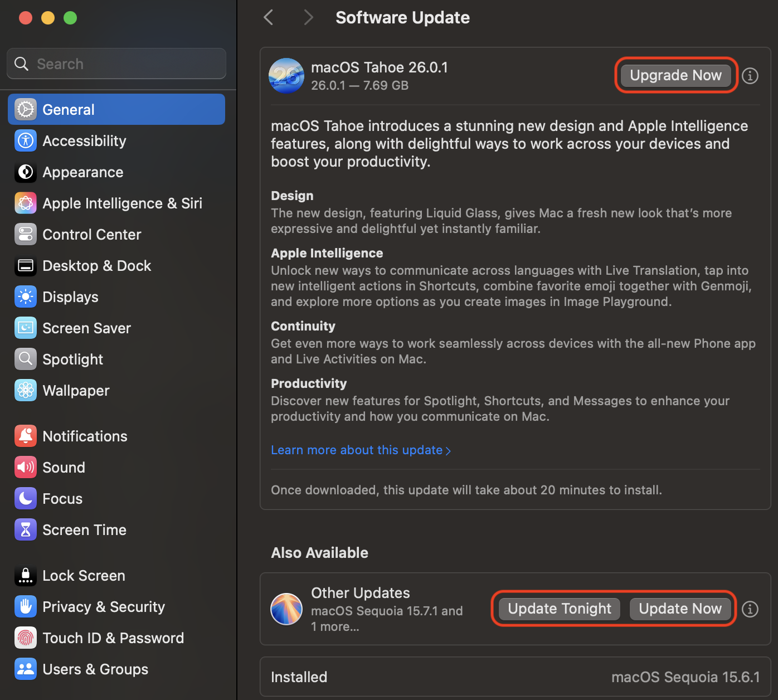This screenshot has height=700, width=778.
Task: Click the Design section heading
Action: pyautogui.click(x=292, y=196)
